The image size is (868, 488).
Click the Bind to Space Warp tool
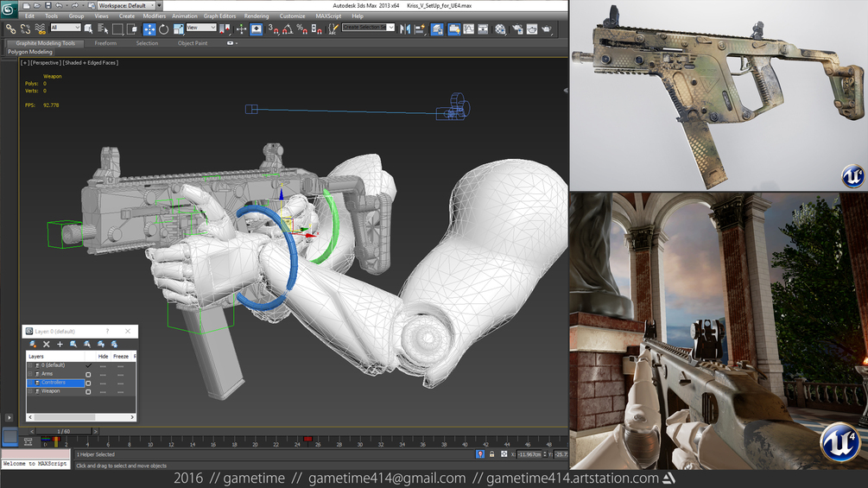point(41,29)
